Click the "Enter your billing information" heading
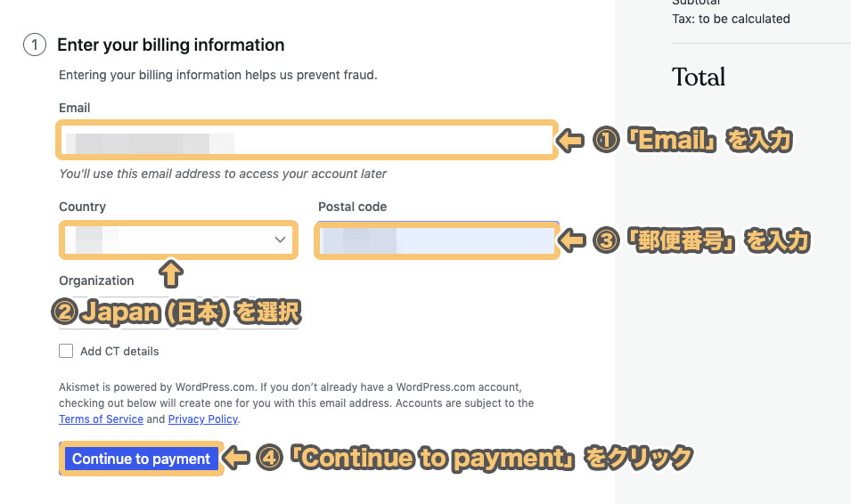Screen dimensions: 851x504 pyautogui.click(x=170, y=45)
